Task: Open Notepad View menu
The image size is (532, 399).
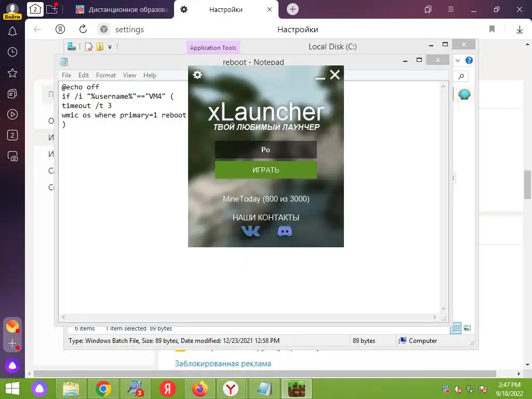Action: (129, 75)
